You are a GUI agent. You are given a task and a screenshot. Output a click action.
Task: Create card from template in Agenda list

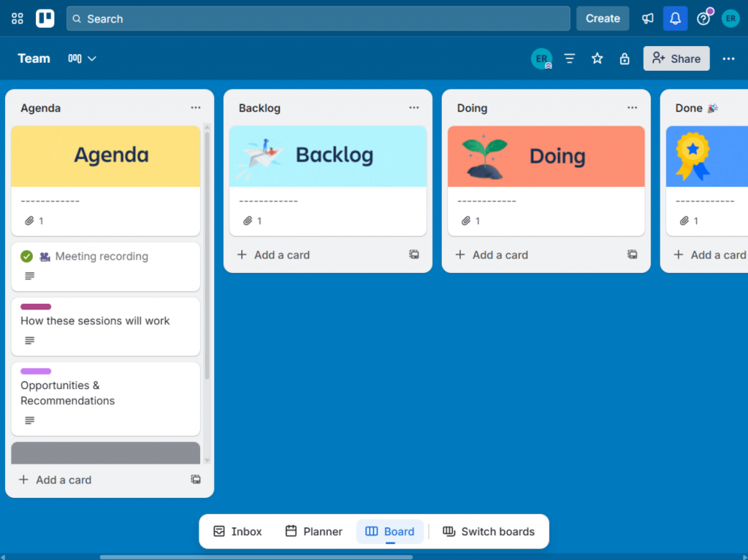pos(196,480)
